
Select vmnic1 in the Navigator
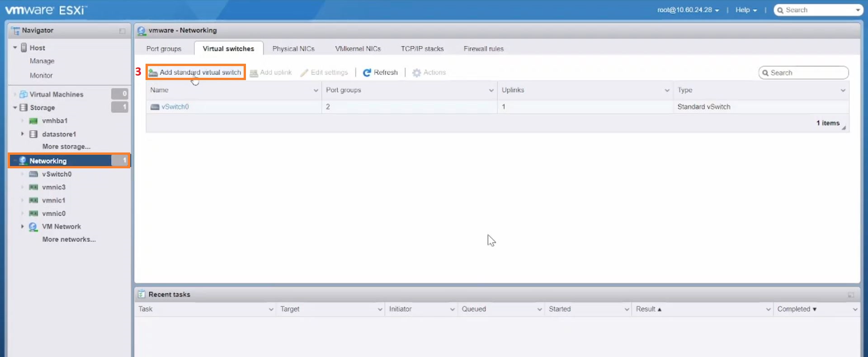click(x=54, y=200)
